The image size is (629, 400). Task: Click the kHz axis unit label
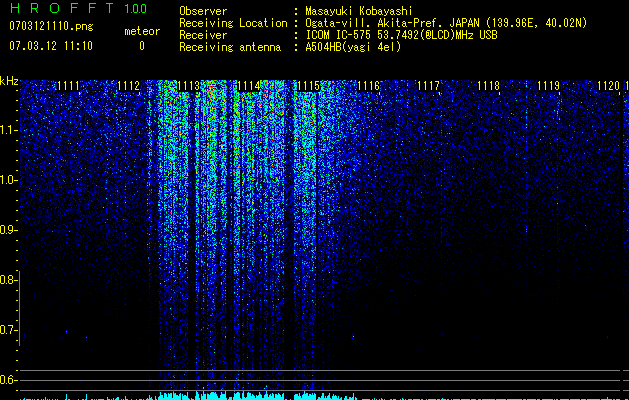(x=9, y=81)
